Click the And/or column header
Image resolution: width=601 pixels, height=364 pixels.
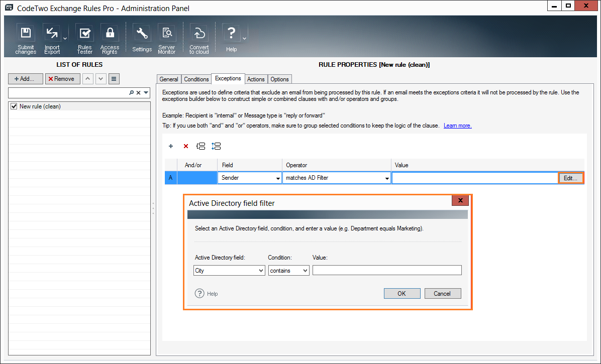197,165
